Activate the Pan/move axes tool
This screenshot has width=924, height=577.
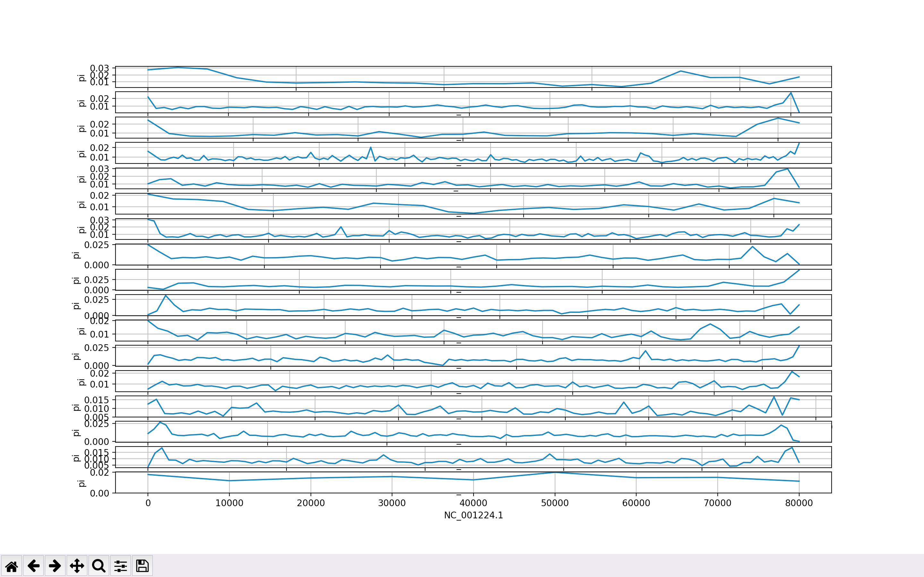tap(77, 565)
